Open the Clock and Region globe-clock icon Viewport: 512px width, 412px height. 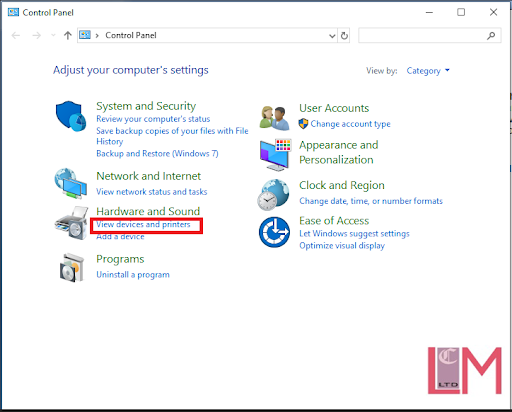(273, 195)
